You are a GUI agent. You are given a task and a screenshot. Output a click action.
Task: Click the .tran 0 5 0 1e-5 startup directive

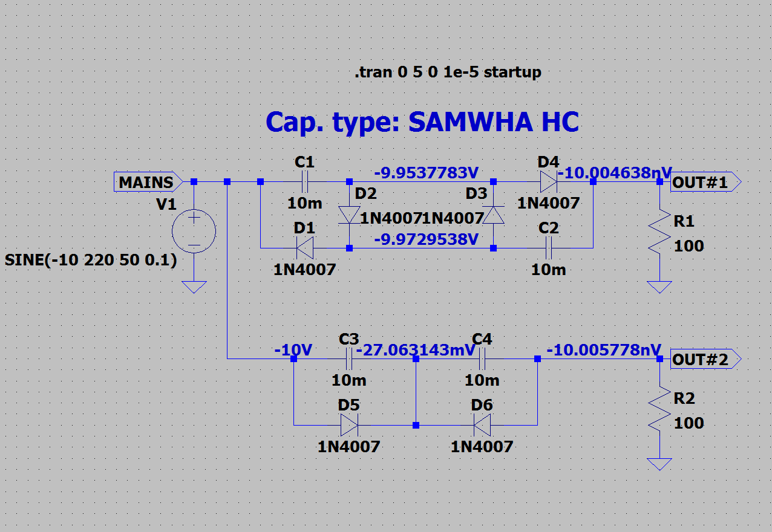click(x=448, y=73)
